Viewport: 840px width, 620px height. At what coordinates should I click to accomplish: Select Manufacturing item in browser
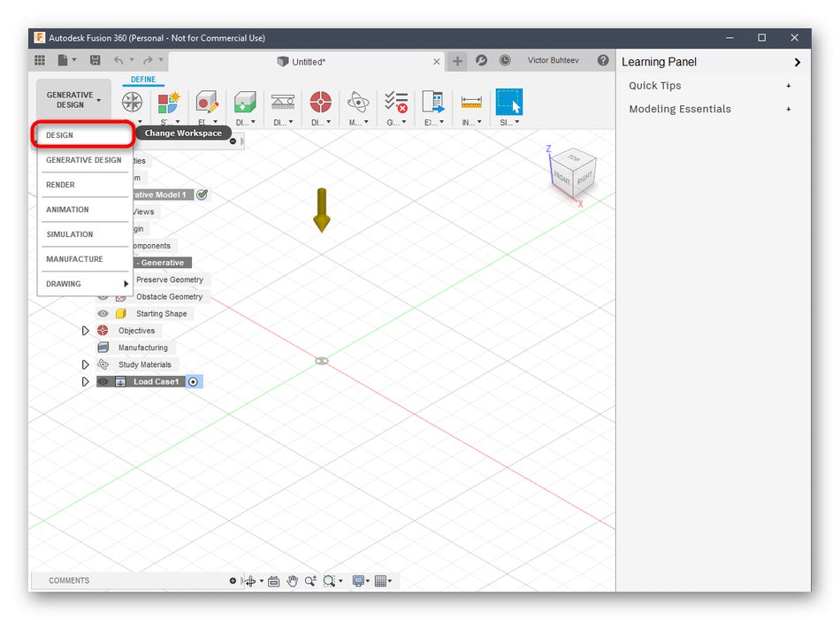coord(143,348)
